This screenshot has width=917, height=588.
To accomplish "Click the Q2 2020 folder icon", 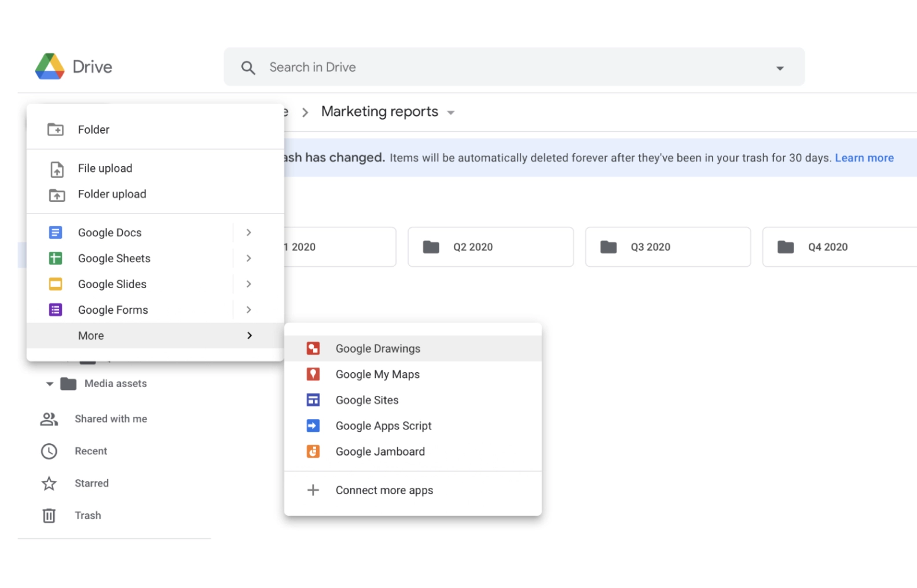I will click(431, 247).
